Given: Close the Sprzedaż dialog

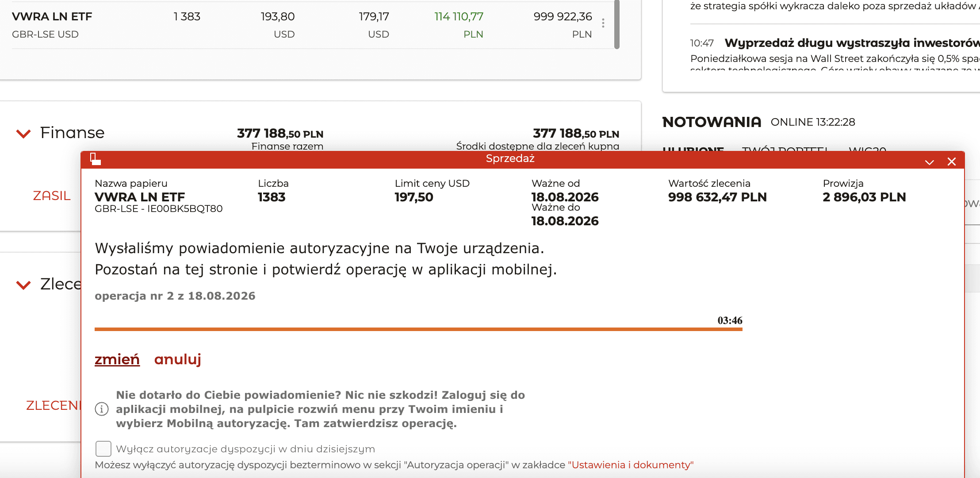Looking at the screenshot, I should [952, 162].
